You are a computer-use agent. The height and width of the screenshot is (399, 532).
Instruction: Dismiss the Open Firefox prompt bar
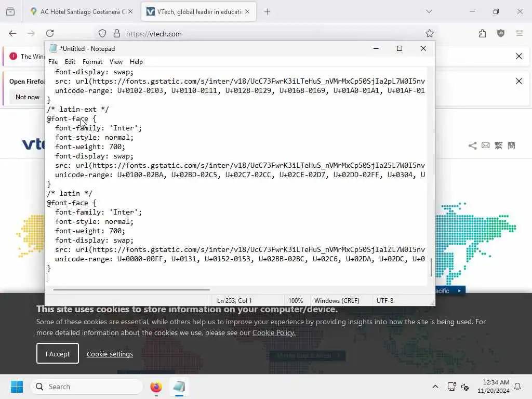coord(519,81)
